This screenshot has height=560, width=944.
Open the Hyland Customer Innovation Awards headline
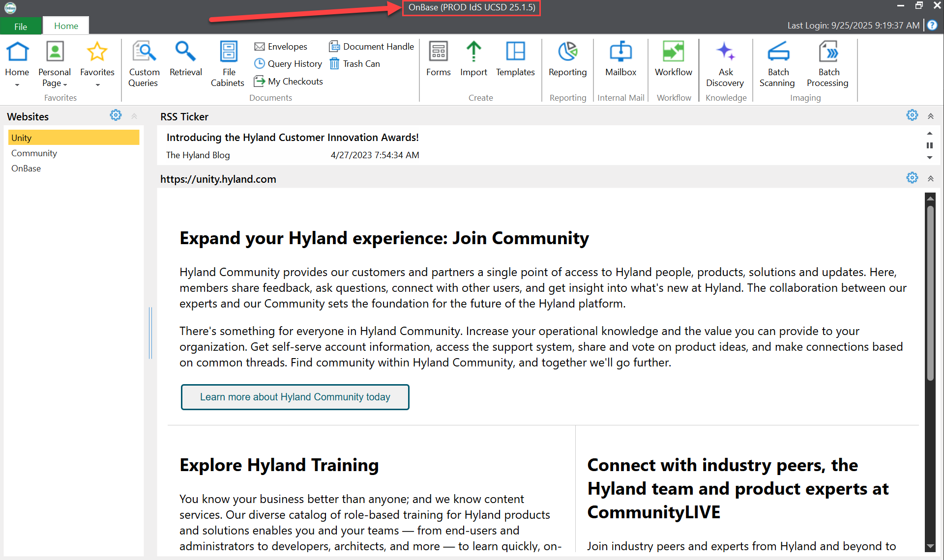click(293, 138)
